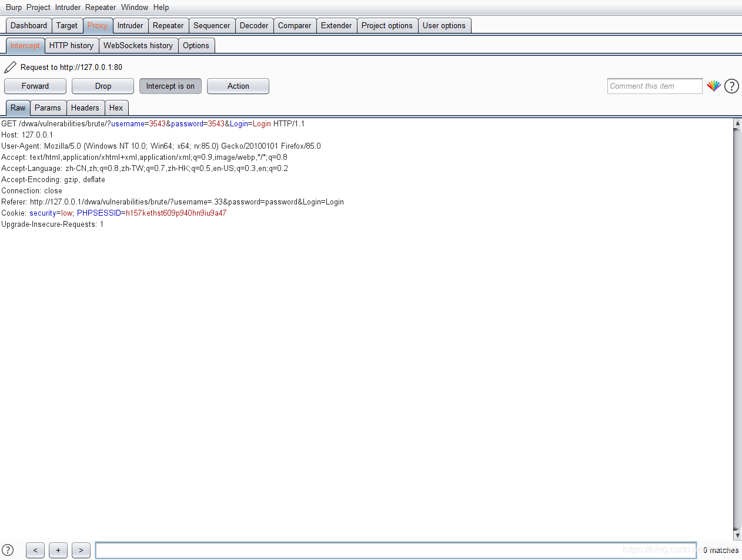742x560 pixels.
Task: Open the proxy Options sub-tab
Action: point(196,46)
